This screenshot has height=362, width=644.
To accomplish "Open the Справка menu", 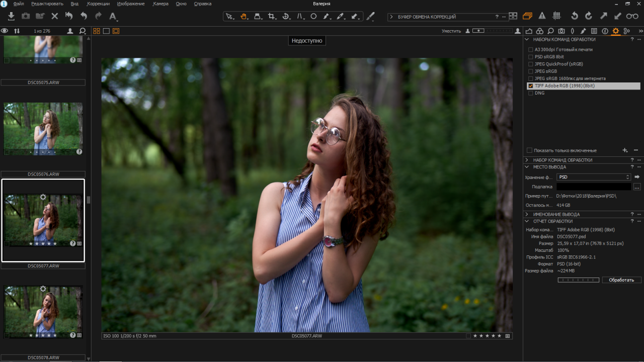I will (202, 4).
